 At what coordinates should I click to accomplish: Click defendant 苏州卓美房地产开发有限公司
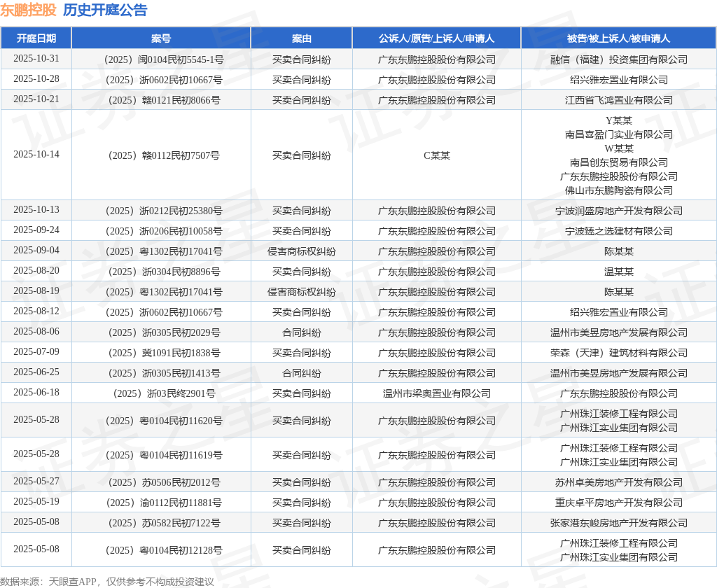tap(619, 482)
